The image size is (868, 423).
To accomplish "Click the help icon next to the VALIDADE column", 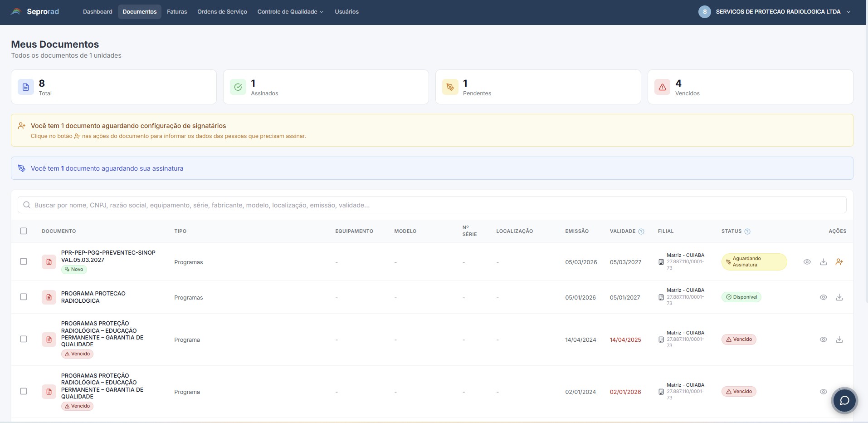I will pyautogui.click(x=641, y=231).
